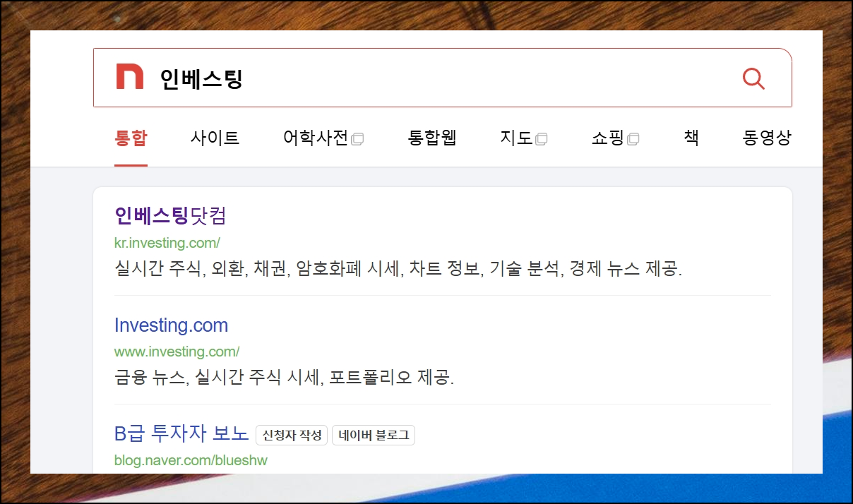Click the new-window icon beside 지도
Image resolution: width=853 pixels, height=504 pixels.
click(x=542, y=139)
